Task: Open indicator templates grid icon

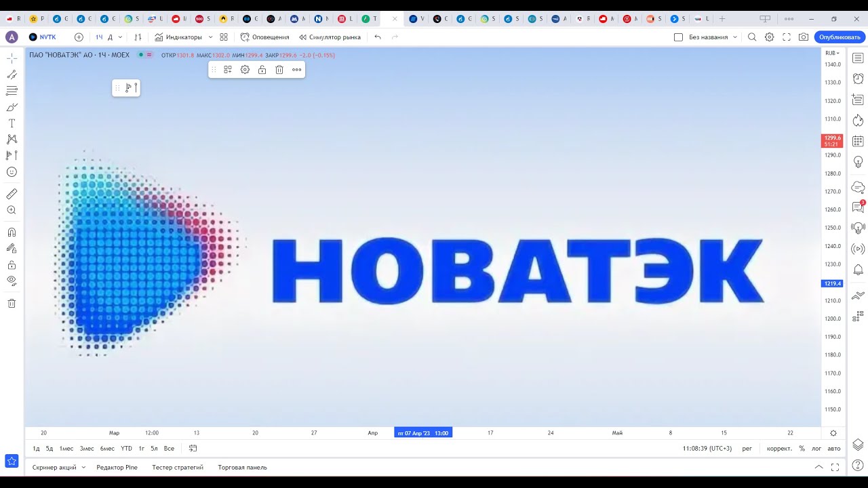Action: (x=224, y=37)
